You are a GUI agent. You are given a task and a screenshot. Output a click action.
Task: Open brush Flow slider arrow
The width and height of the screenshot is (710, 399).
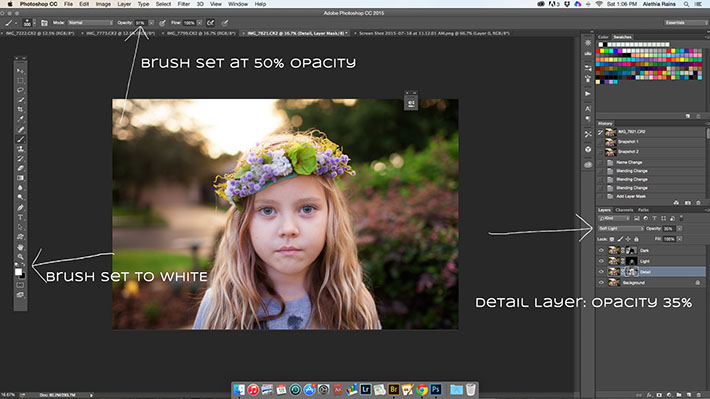(200, 23)
